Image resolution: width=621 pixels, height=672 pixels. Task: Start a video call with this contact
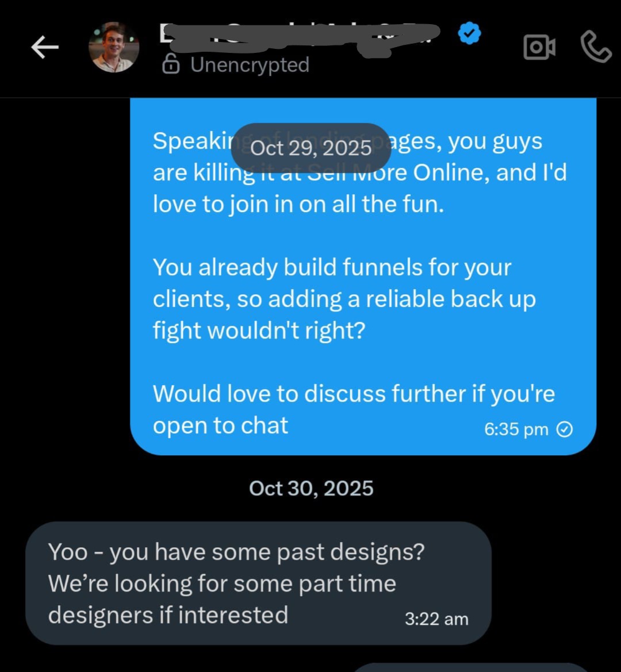[x=539, y=48]
